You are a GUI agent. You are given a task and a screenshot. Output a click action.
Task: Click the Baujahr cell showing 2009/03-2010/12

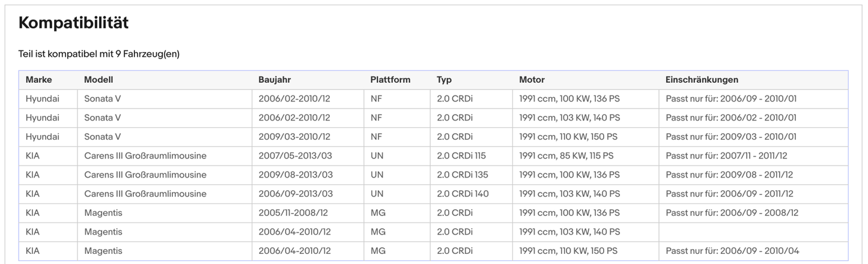pos(294,137)
